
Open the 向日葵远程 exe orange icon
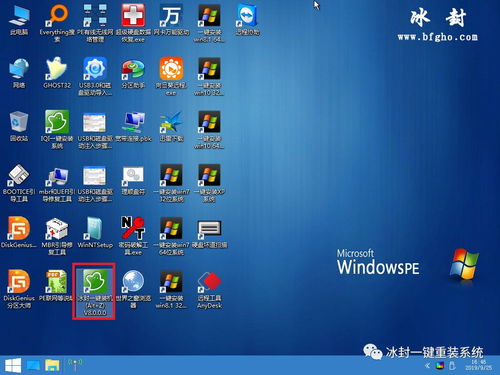[x=171, y=77]
